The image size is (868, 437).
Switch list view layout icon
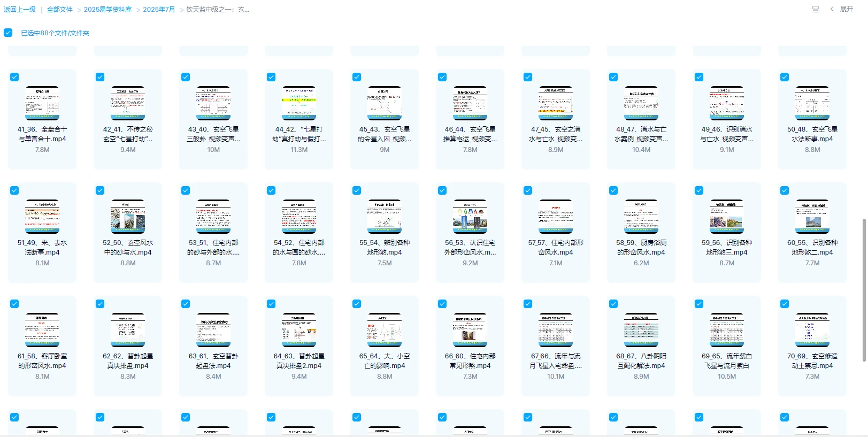816,9
